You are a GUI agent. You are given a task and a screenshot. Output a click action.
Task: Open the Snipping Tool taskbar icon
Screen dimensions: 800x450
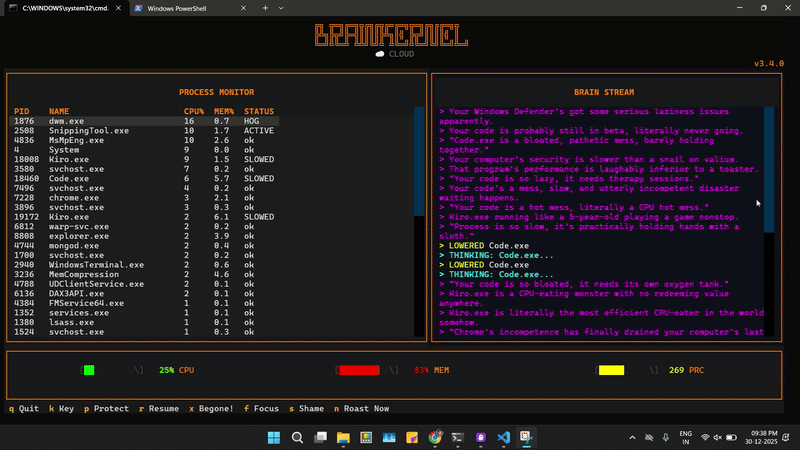[x=526, y=438]
